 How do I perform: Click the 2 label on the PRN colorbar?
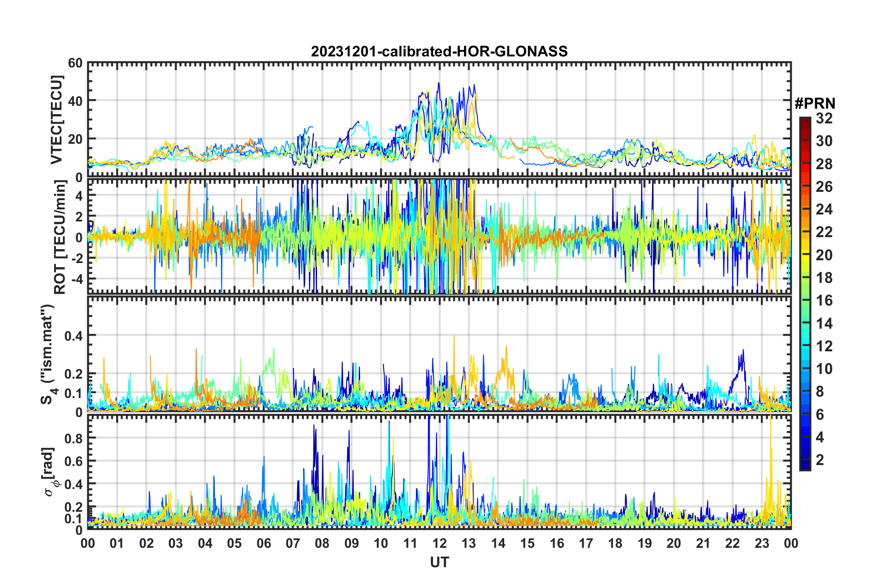coord(820,460)
